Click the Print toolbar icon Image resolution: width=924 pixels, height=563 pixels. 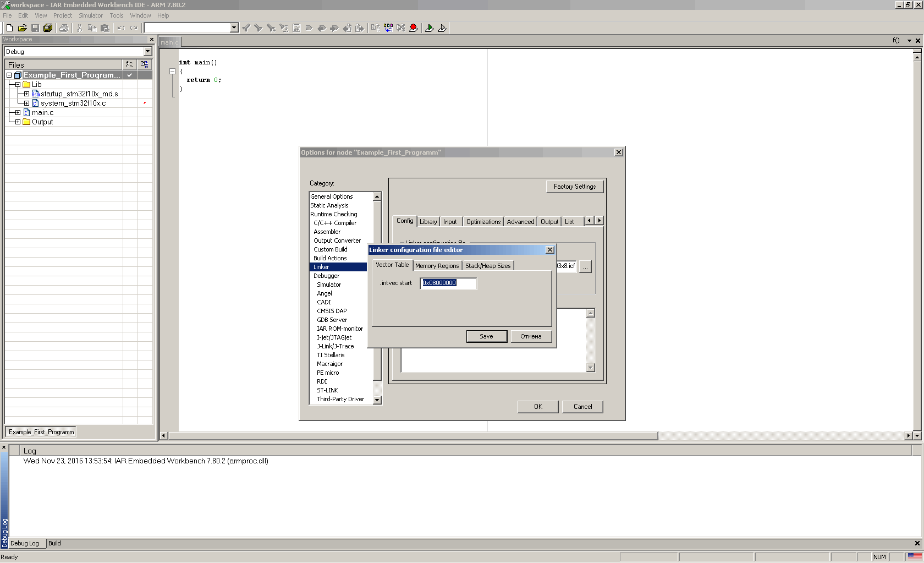tap(64, 28)
